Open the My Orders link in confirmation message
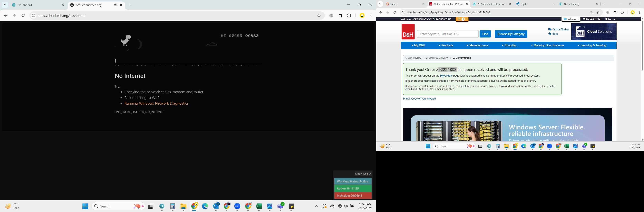The width and height of the screenshot is (644, 212). [x=446, y=76]
